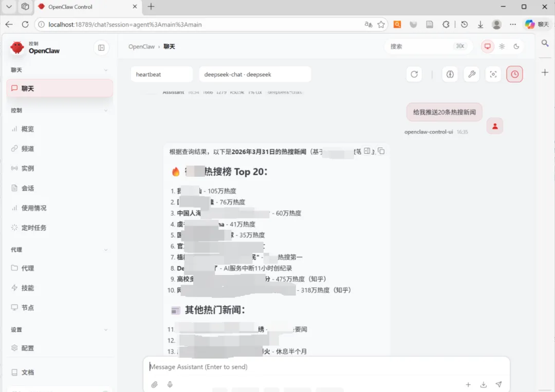Image resolution: width=555 pixels, height=392 pixels.
Task: Click the plus icon in message box
Action: (x=468, y=385)
